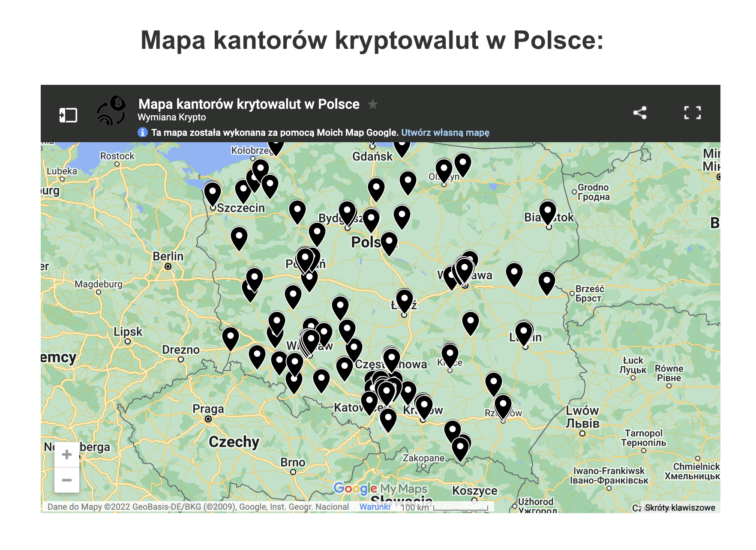Click the Google My Maps logo
The width and height of the screenshot is (756, 550).
[x=380, y=488]
